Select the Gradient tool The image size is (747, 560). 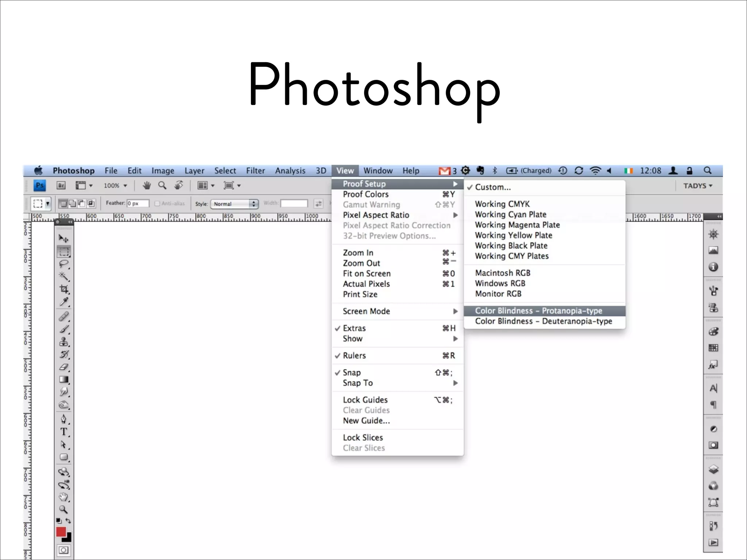[x=64, y=380]
